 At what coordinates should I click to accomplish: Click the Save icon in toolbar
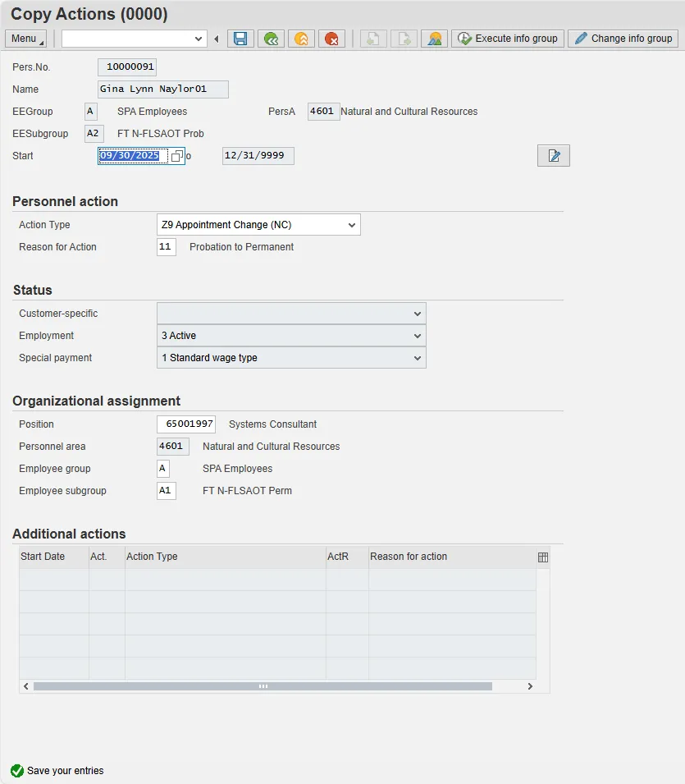(x=240, y=39)
